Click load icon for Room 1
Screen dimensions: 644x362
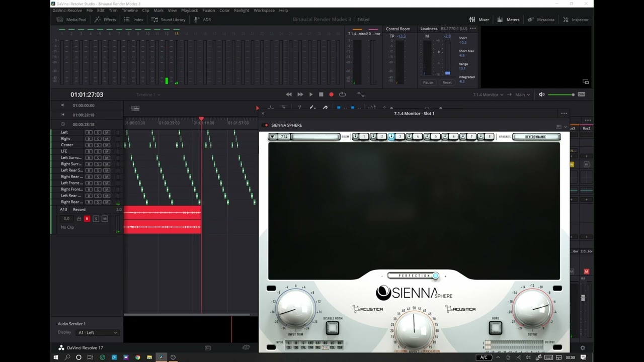[355, 137]
